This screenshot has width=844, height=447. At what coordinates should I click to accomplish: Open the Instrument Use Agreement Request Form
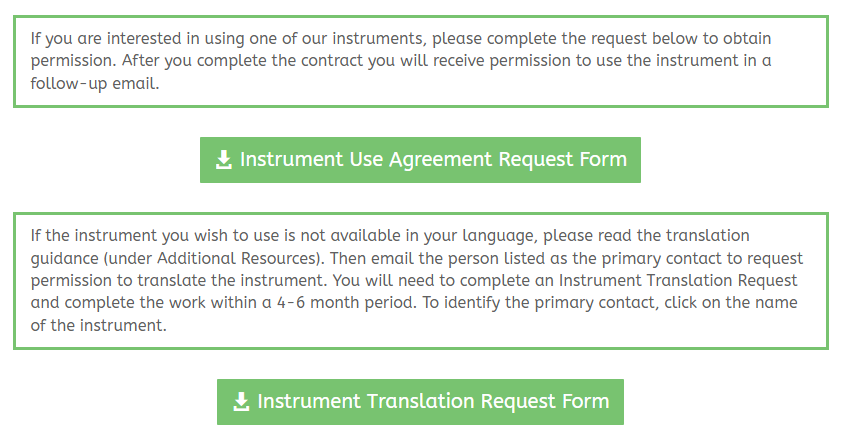click(x=420, y=160)
